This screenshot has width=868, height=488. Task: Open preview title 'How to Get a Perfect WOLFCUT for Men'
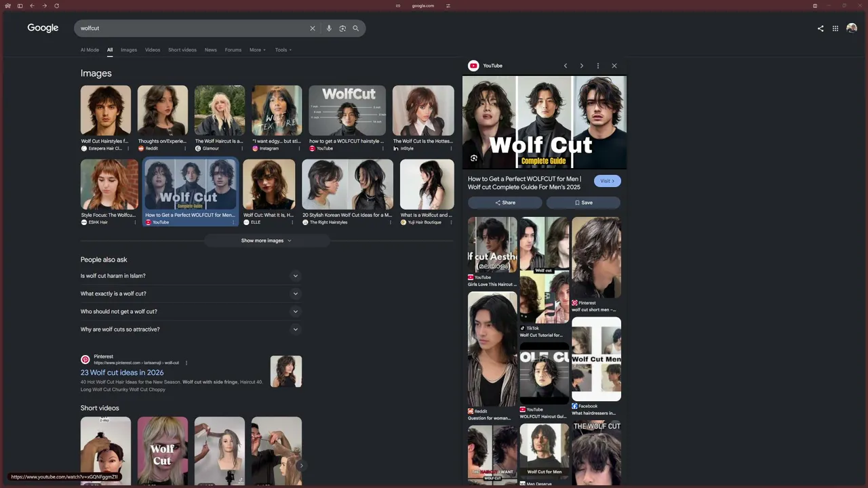[525, 183]
